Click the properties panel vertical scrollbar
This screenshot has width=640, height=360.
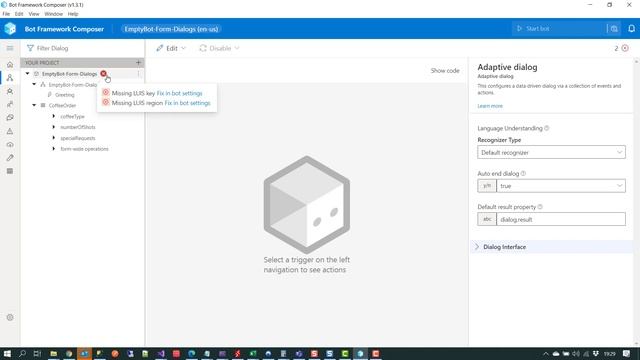[x=636, y=202]
